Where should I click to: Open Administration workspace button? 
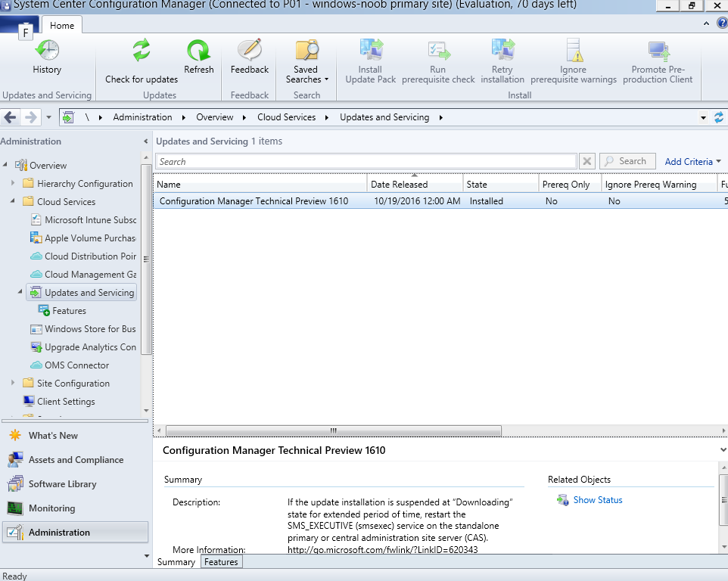point(75,533)
